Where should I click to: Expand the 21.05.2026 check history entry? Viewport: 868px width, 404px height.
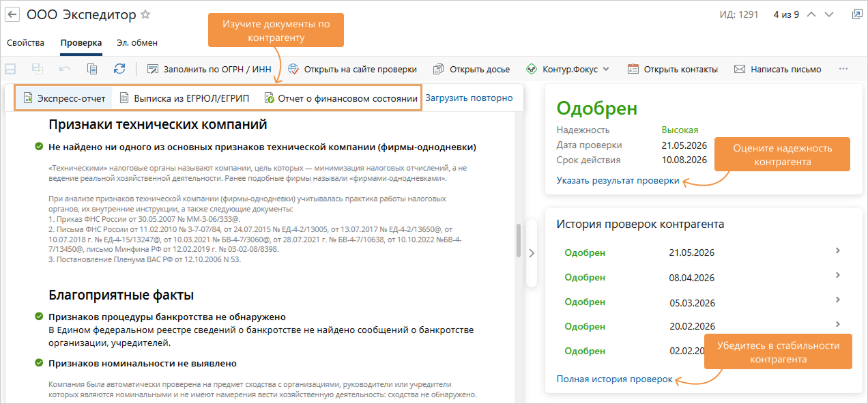tap(838, 251)
